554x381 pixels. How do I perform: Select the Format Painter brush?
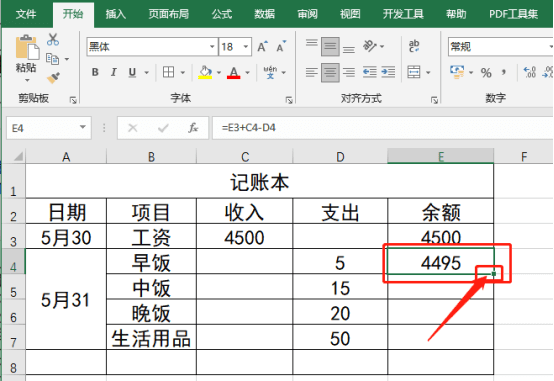pos(53,77)
